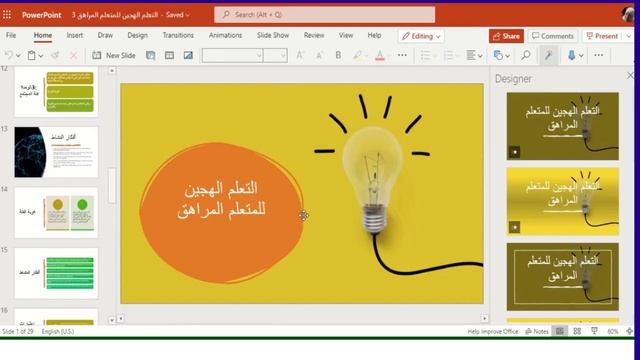The height and width of the screenshot is (360, 640).
Task: Expand the Undo dropdown arrow
Action: click(x=18, y=56)
